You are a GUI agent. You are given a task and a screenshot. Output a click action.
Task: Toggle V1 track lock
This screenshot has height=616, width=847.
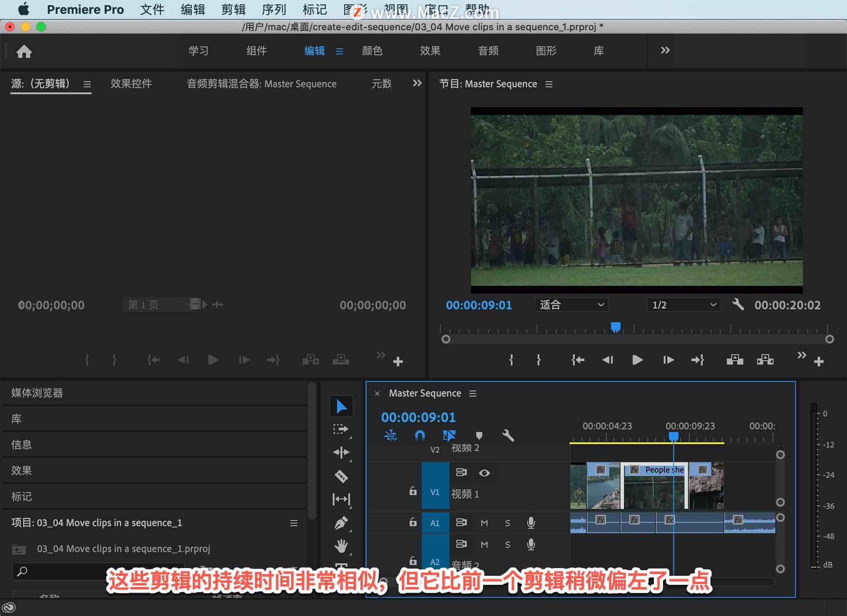(412, 491)
